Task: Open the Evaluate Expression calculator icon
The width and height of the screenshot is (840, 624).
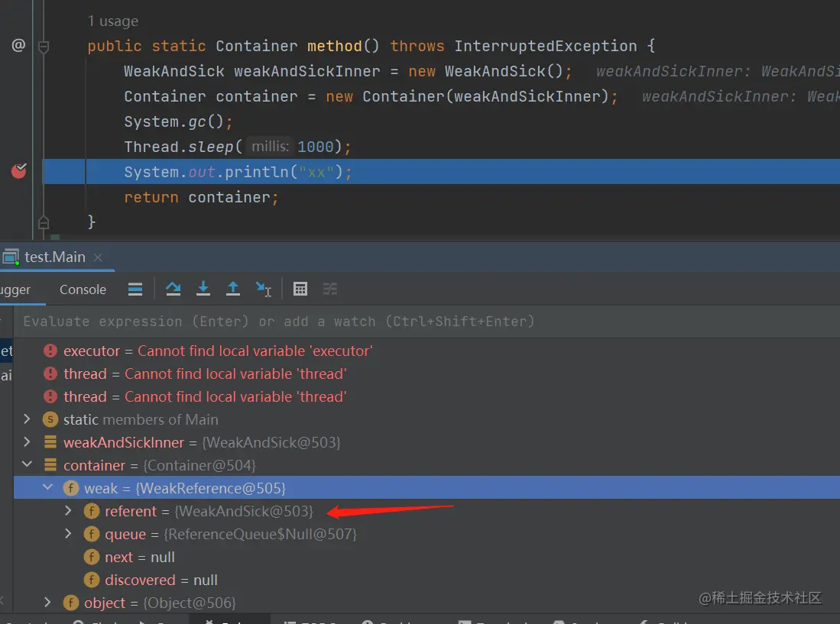Action: pos(300,289)
